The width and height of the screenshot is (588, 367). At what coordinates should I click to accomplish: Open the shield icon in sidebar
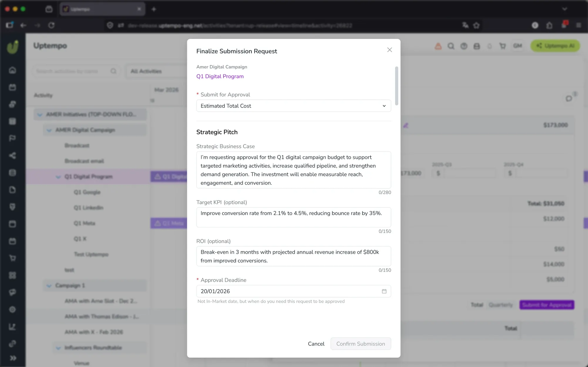(12, 207)
